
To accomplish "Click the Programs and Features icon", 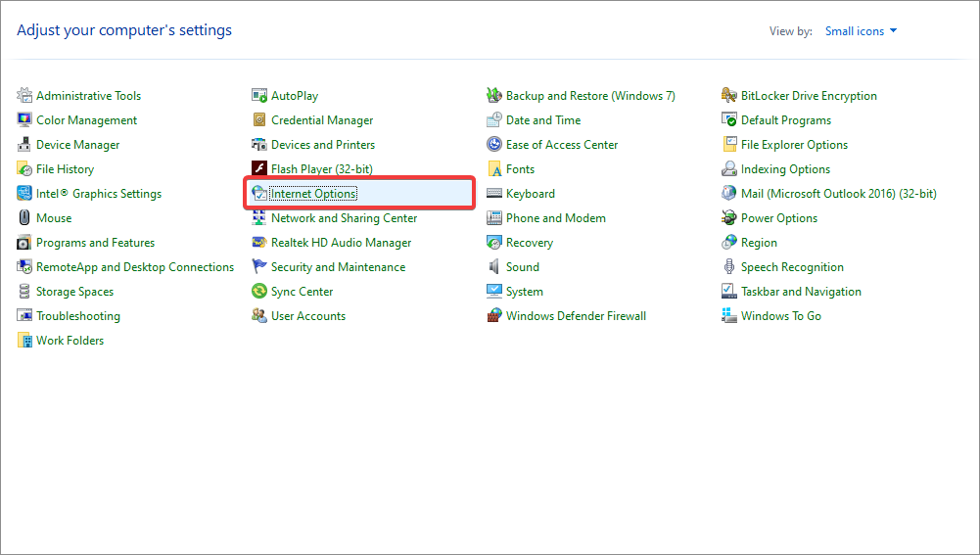I will pos(24,242).
